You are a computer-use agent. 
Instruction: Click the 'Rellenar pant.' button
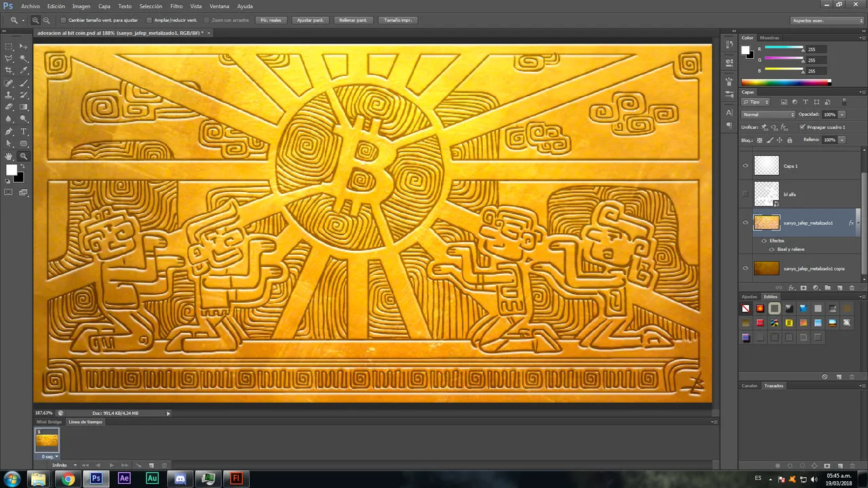[353, 20]
